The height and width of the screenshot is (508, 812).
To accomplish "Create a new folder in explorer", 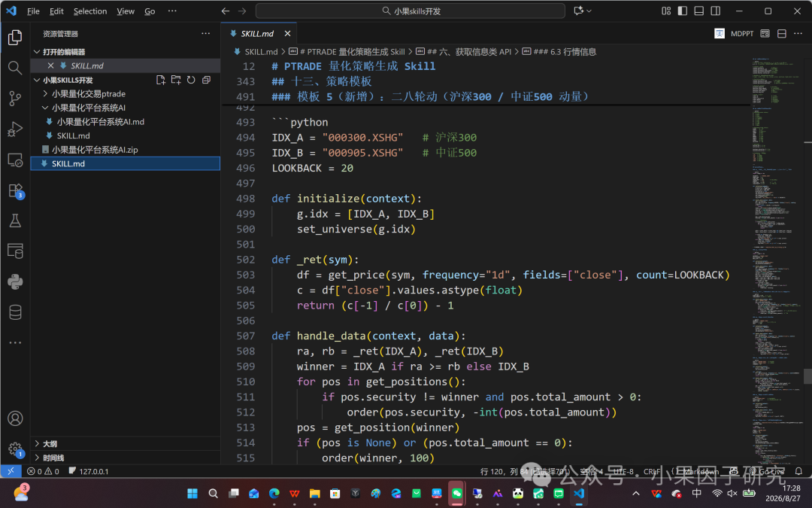I will (176, 80).
